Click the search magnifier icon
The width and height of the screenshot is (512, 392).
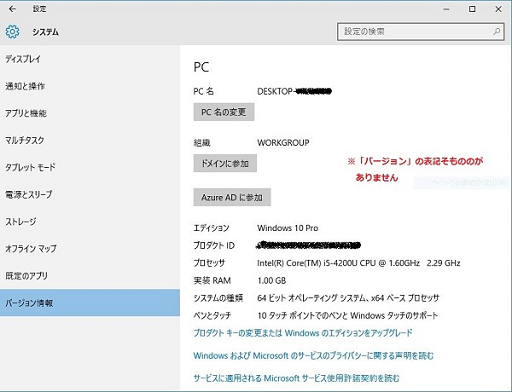point(496,32)
